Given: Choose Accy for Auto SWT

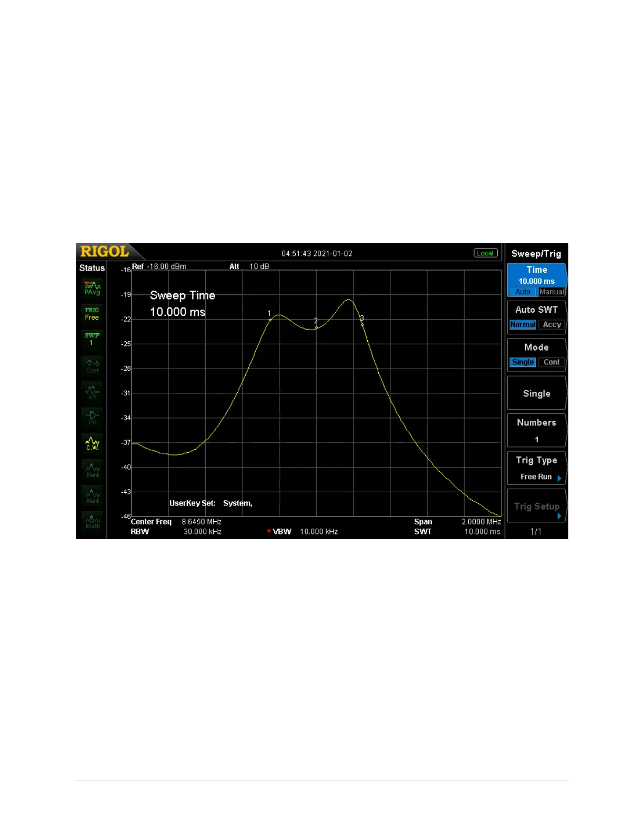Looking at the screenshot, I should tap(551, 324).
